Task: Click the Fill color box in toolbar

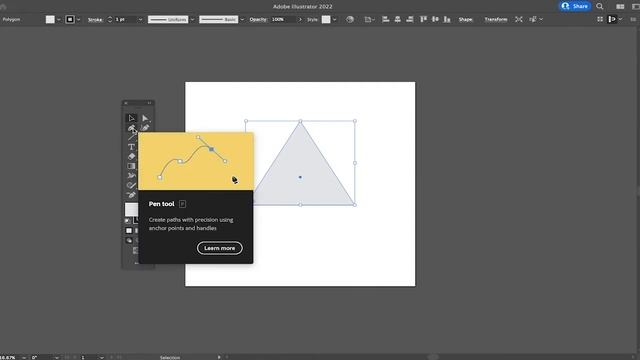Action: click(131, 209)
